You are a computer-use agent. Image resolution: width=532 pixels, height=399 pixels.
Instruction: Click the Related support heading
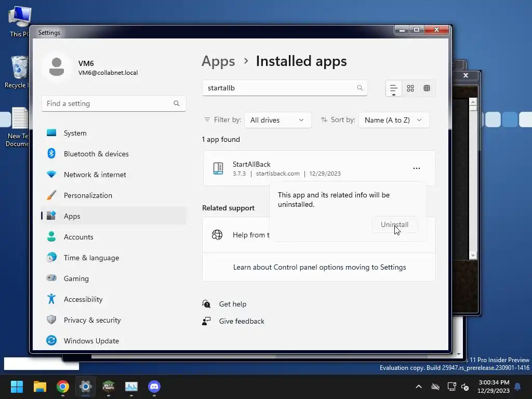coord(229,208)
